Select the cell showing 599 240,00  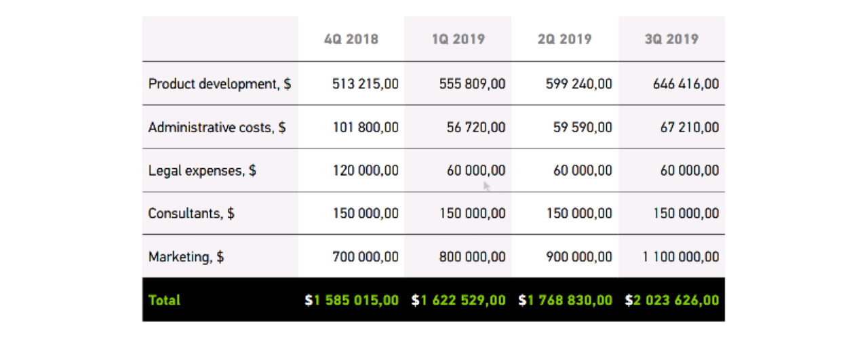578,84
